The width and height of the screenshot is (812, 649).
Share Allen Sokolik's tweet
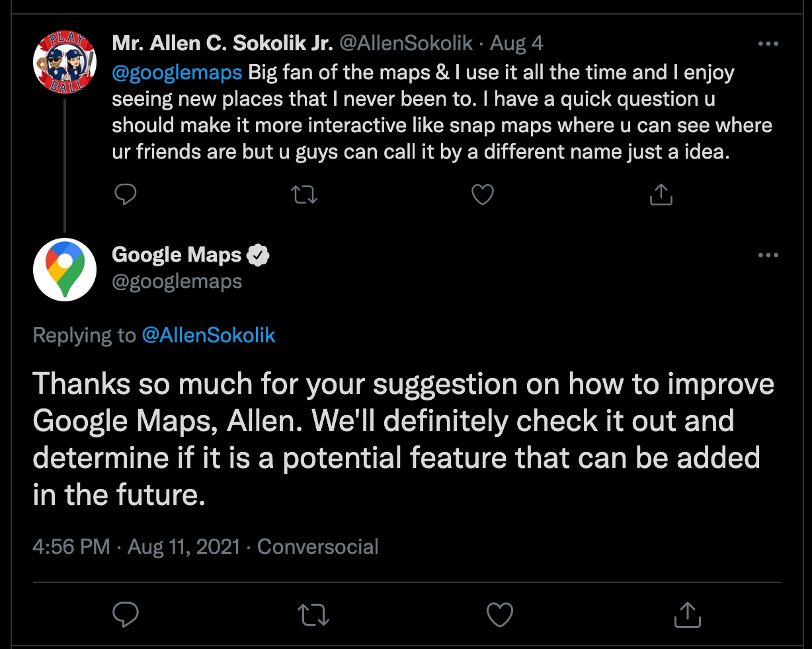click(x=661, y=194)
